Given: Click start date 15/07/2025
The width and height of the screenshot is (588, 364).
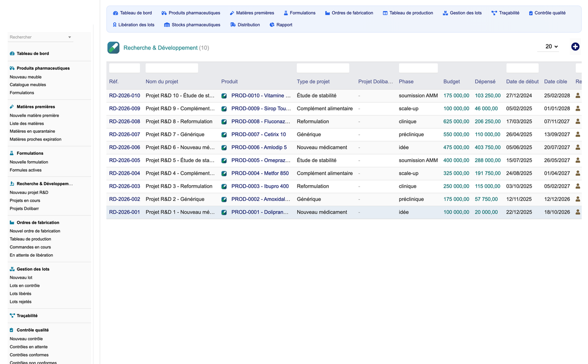Looking at the screenshot, I should [x=519, y=160].
